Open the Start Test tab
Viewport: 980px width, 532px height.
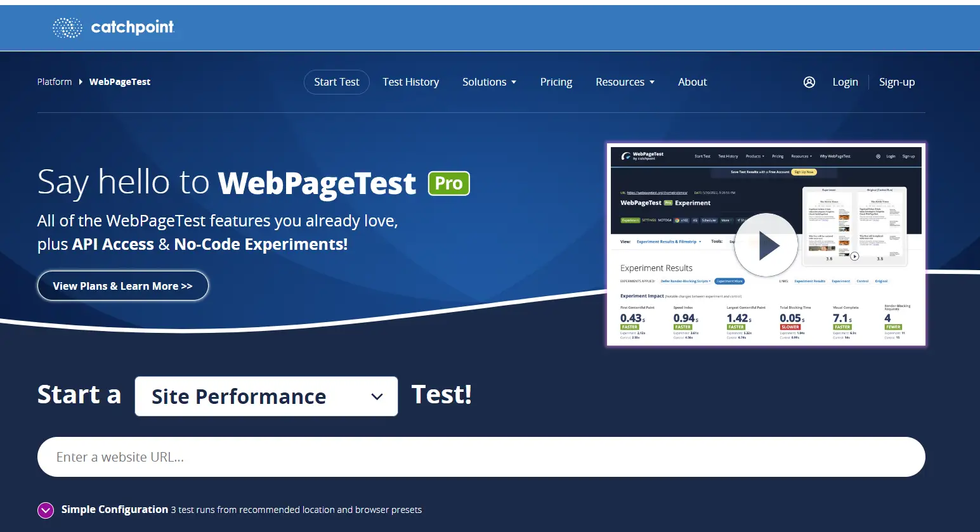[x=336, y=82]
